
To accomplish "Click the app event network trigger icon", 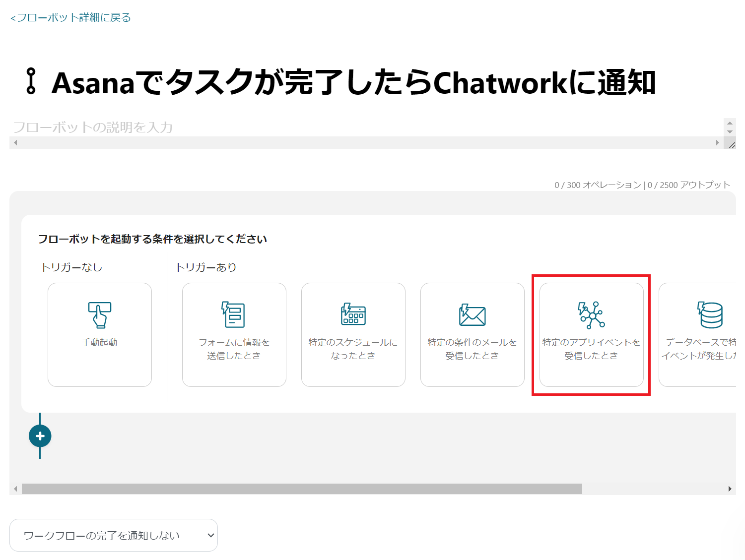I will pyautogui.click(x=591, y=315).
